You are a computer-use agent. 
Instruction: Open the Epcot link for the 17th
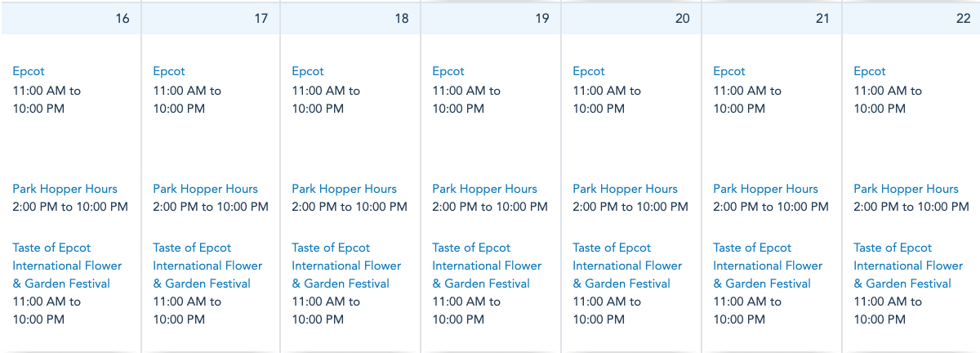(169, 72)
